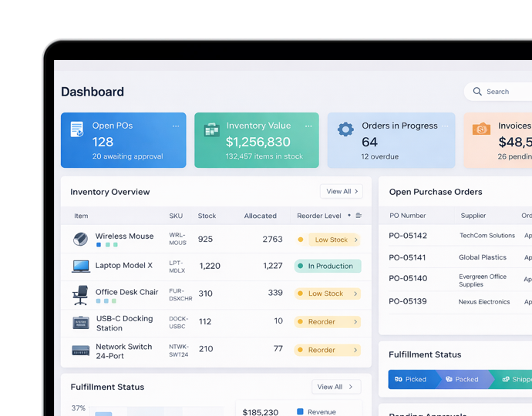
Task: Click the 132,457 items in stock text
Action: (264, 156)
